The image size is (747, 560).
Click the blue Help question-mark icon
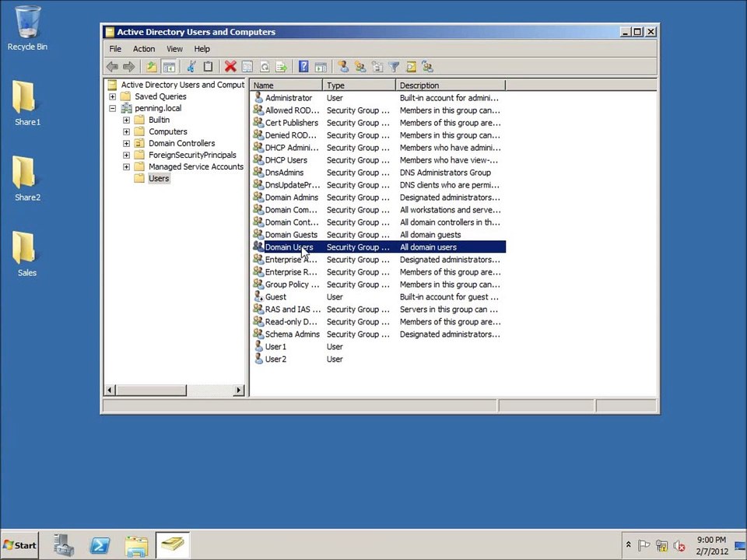point(303,67)
